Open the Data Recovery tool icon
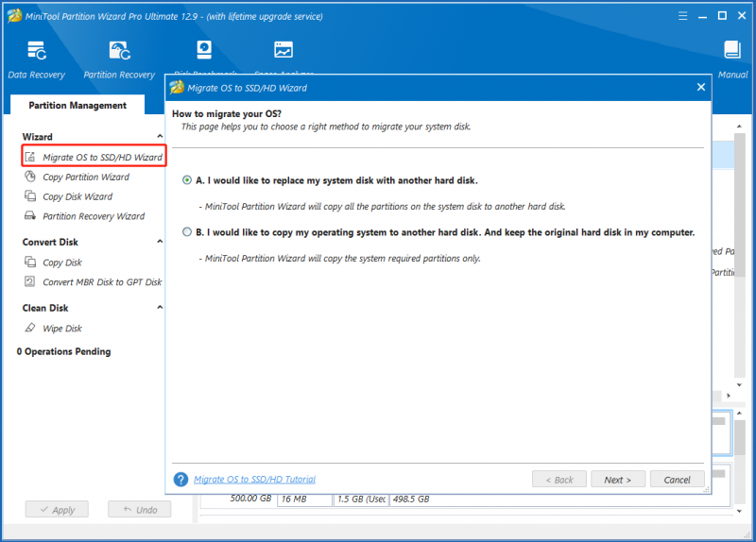Viewport: 756px width, 542px height. [37, 51]
